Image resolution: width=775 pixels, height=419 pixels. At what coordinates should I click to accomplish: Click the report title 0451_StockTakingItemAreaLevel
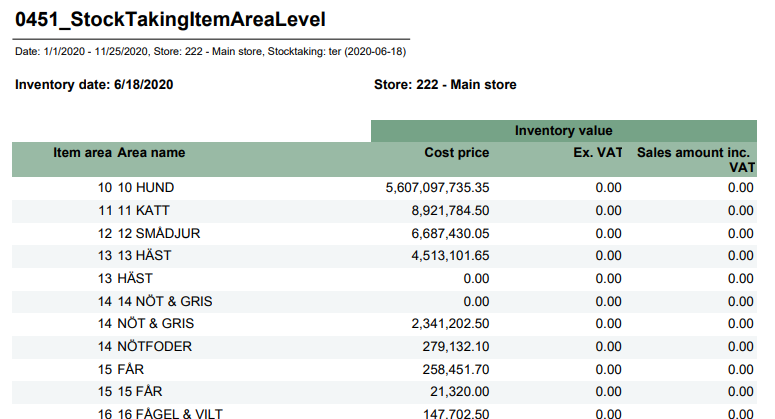pos(169,19)
